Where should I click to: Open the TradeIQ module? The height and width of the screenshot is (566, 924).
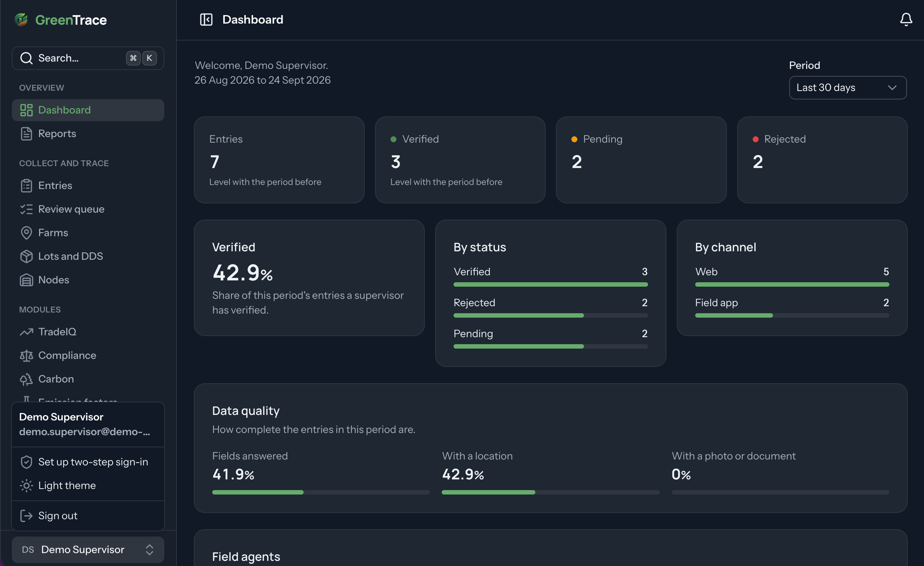[x=88, y=332]
